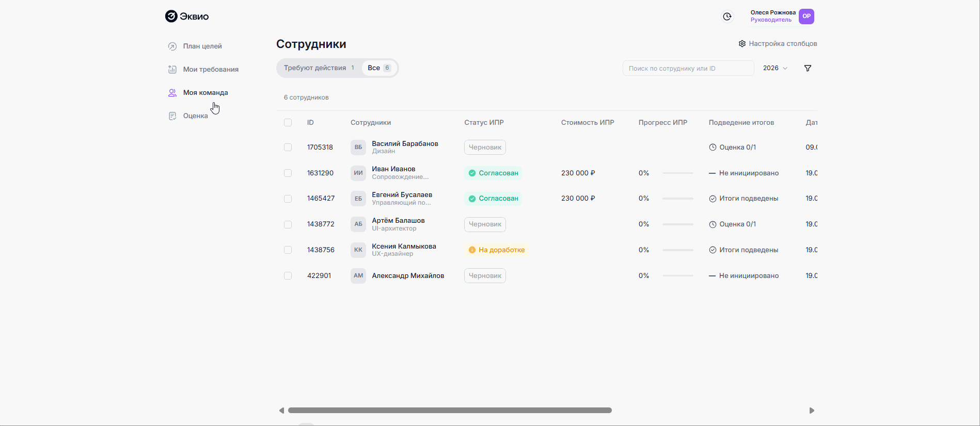
Task: Click the gear icon for Настройка столбцов
Action: pyautogui.click(x=742, y=44)
